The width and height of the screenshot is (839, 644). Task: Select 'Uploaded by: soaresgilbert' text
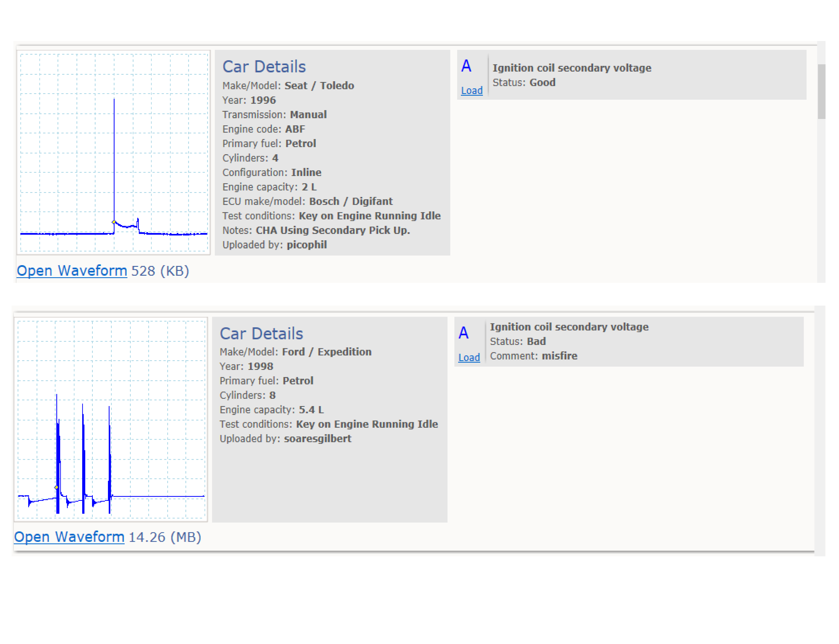(x=285, y=439)
